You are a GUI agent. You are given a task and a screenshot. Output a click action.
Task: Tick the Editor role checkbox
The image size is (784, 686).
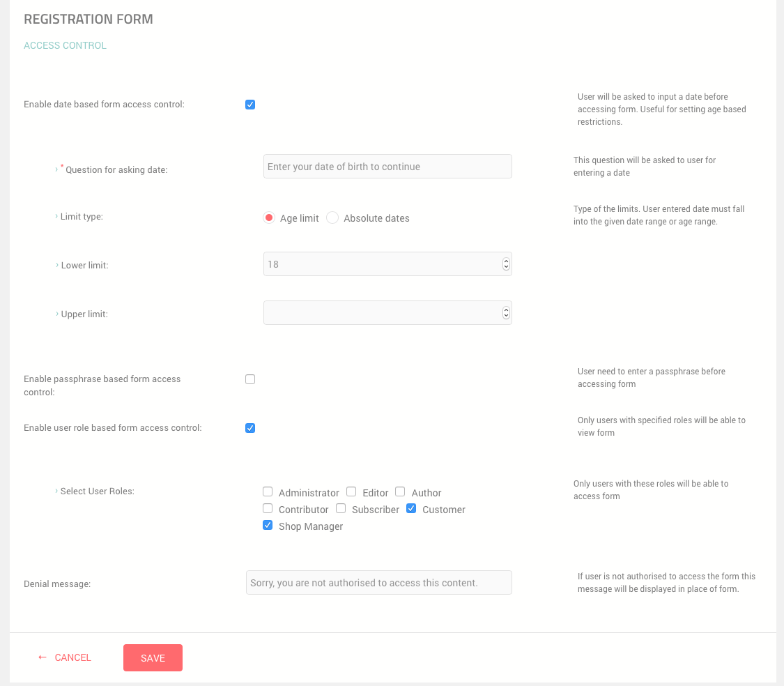[352, 491]
